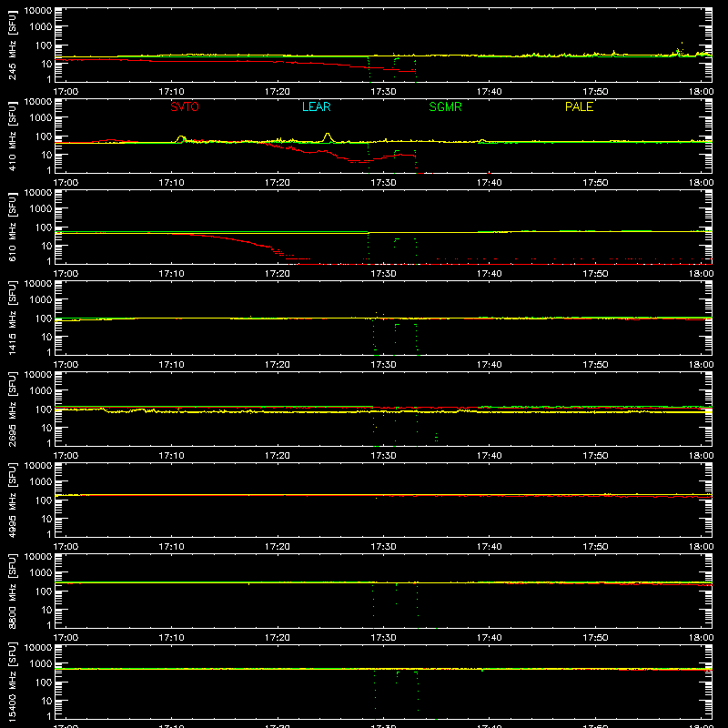Viewport: 728px width, 728px height.
Task: Click the 17:20 tick label below 4995 MHz plot
Action: coord(278,547)
